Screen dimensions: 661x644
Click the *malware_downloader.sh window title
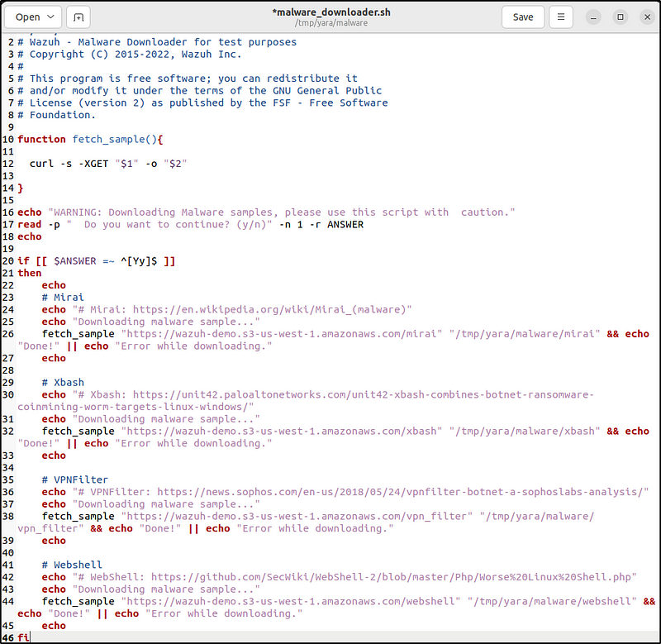click(330, 12)
